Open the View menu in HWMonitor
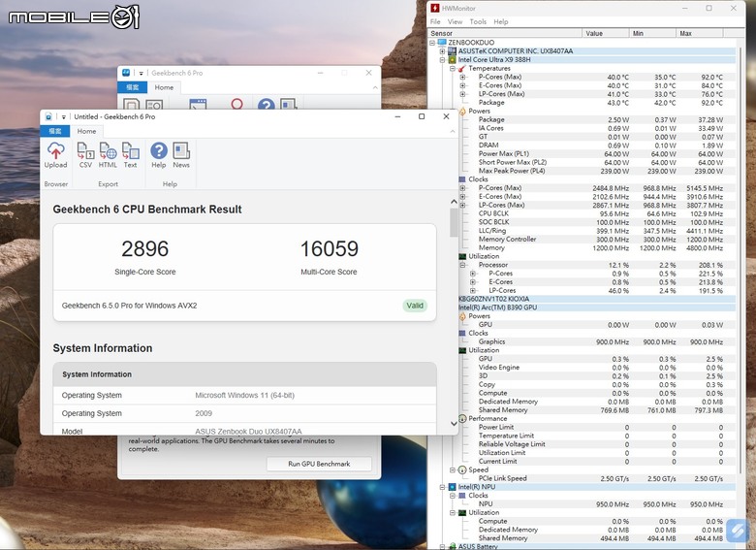756x550 pixels. tap(455, 21)
